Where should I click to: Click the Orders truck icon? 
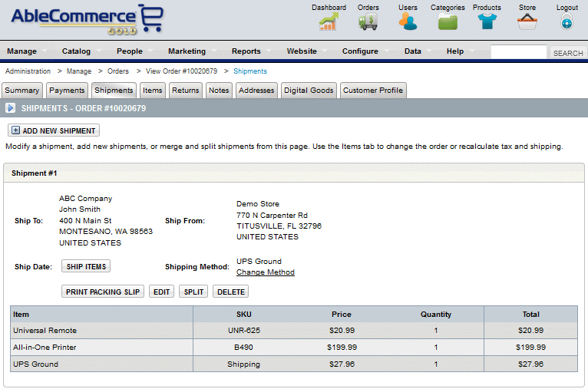(368, 21)
